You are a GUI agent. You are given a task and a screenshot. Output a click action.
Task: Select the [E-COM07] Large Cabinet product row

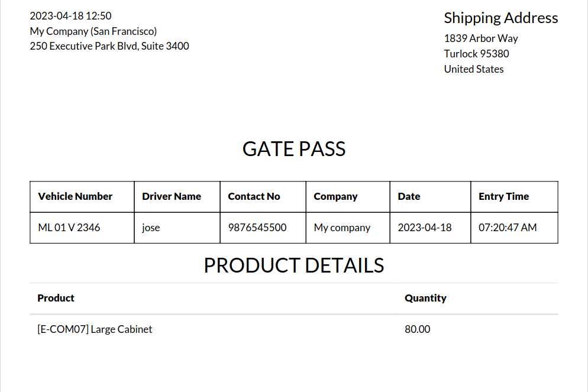(x=95, y=329)
